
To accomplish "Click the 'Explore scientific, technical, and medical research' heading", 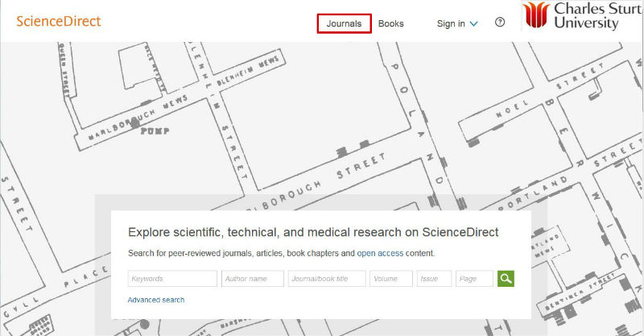I will coord(313,232).
